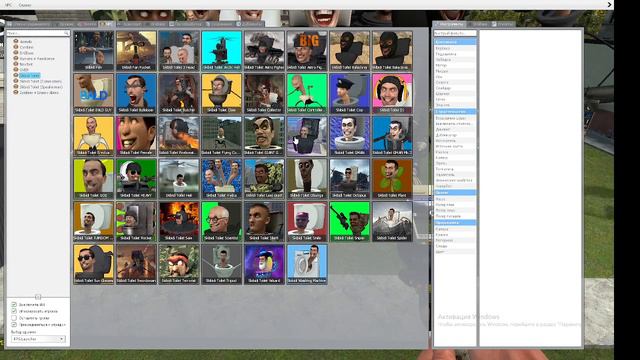Spawn the Skibidi Toilet Obunga

(307, 179)
